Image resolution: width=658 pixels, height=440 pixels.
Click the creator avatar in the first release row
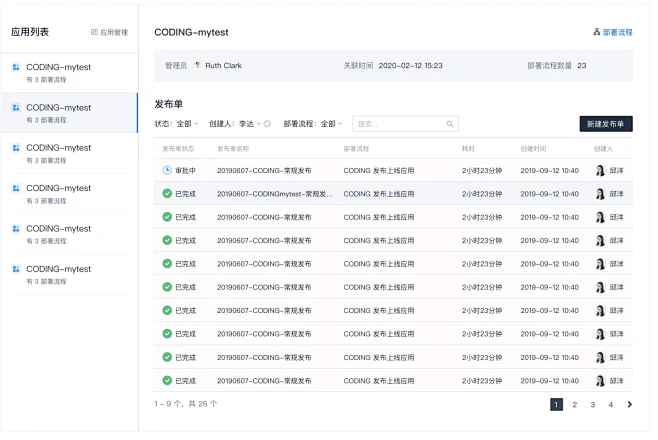click(x=600, y=170)
